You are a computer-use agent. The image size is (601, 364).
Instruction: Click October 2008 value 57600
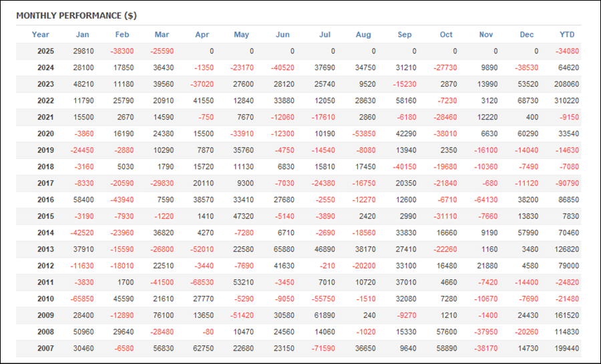coord(447,332)
